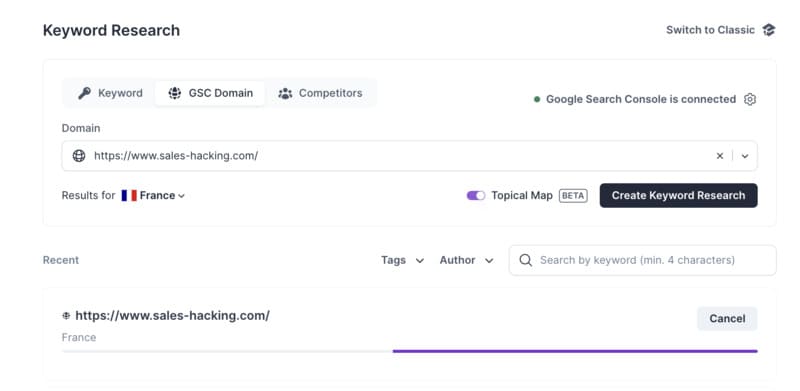800x391 pixels.
Task: Click the small globe beside sales-hacking result
Action: (x=66, y=316)
